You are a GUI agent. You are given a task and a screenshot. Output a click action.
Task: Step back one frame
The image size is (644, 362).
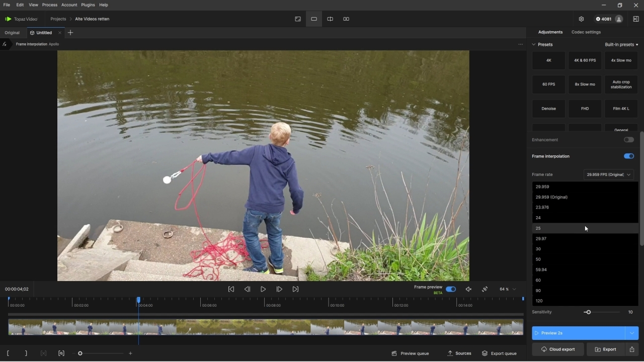[247, 289]
